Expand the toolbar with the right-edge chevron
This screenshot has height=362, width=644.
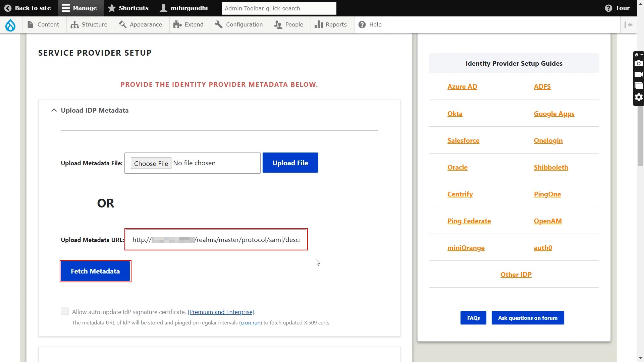629,24
